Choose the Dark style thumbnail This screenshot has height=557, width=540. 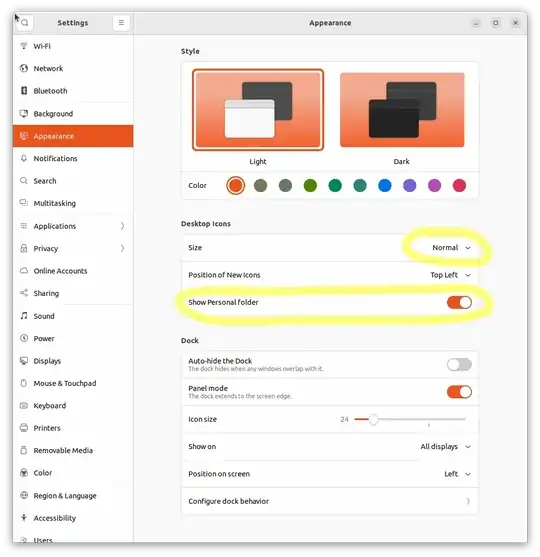pyautogui.click(x=402, y=110)
